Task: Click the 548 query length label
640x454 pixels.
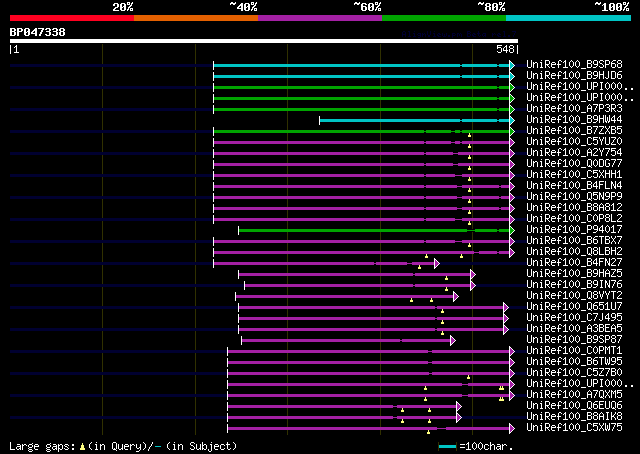Action: 505,49
